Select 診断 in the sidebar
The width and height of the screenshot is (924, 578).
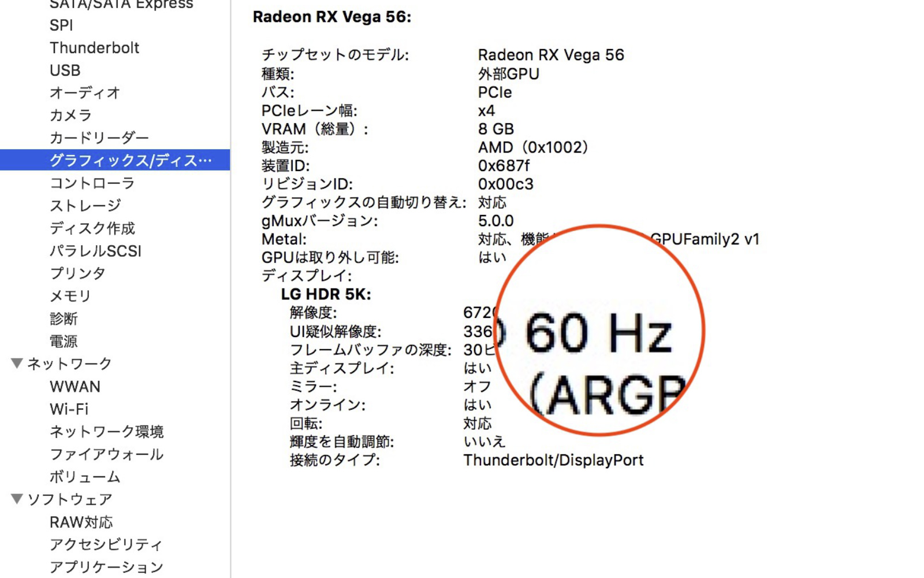pyautogui.click(x=64, y=318)
